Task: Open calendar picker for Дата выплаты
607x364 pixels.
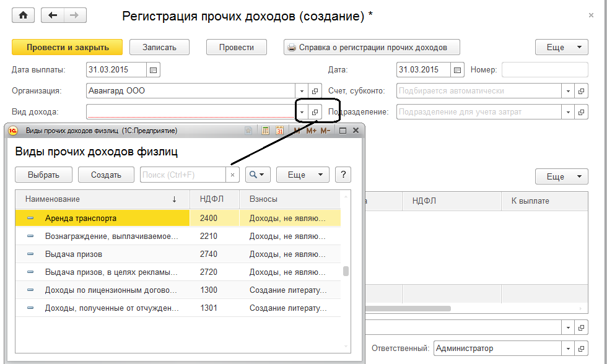Action: [x=154, y=70]
